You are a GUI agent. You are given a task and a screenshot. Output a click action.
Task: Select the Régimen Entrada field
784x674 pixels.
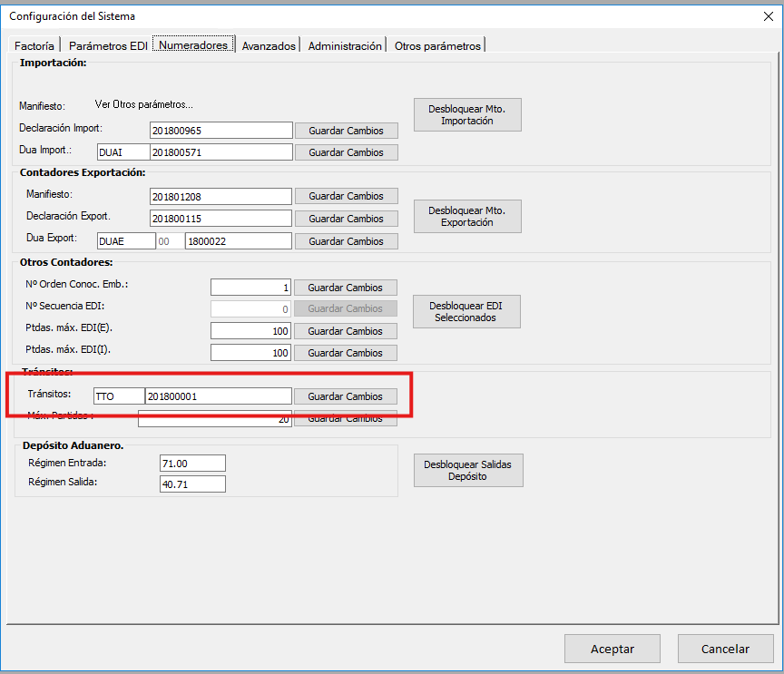192,464
